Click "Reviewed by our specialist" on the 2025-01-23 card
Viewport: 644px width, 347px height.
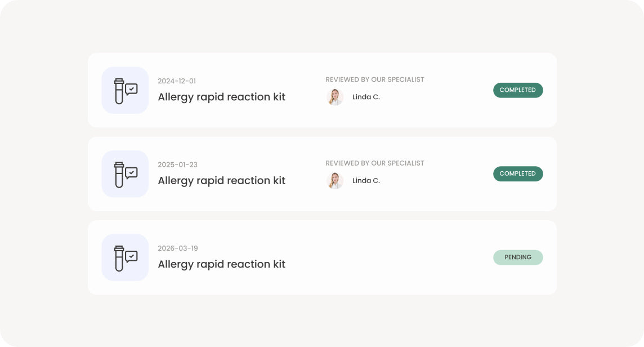(374, 163)
